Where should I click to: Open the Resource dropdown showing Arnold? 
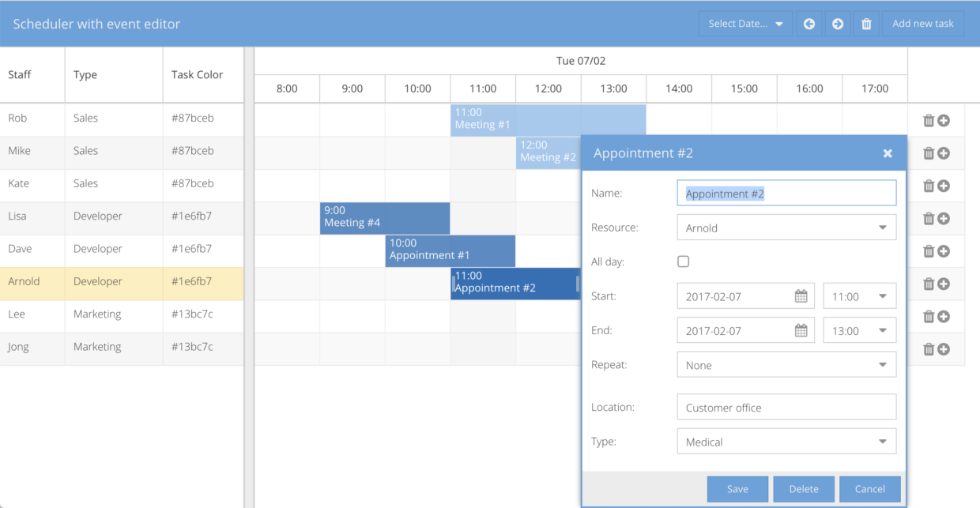(x=884, y=227)
